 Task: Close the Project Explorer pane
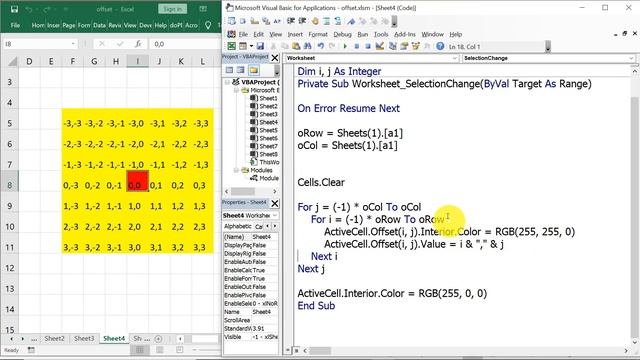point(275,58)
